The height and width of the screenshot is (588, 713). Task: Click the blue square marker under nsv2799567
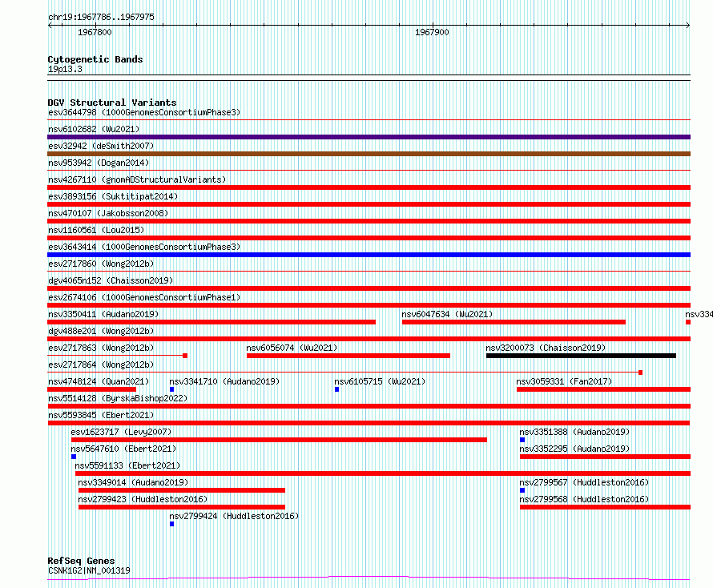coord(522,490)
